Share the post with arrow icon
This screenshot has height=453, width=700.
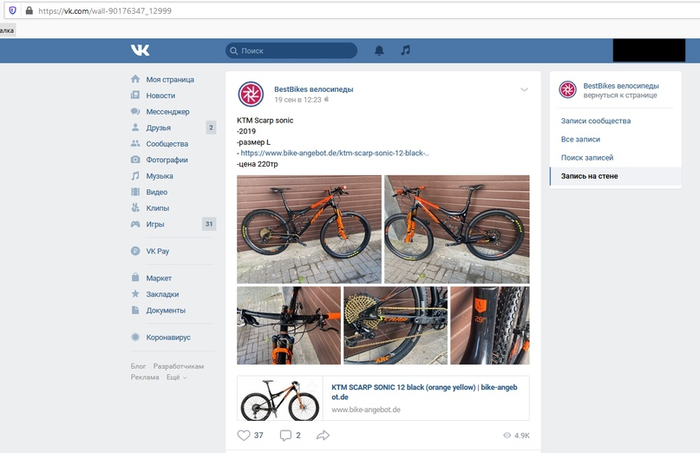click(323, 435)
